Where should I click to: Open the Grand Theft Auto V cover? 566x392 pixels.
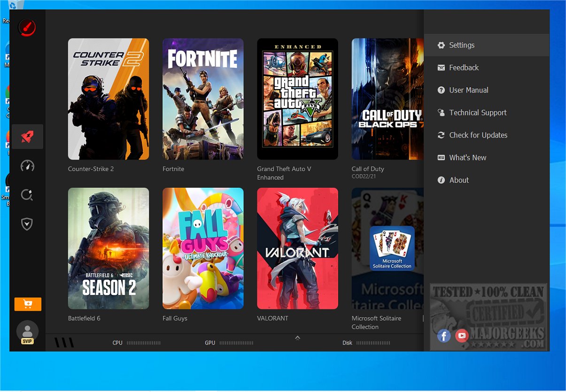[297, 99]
